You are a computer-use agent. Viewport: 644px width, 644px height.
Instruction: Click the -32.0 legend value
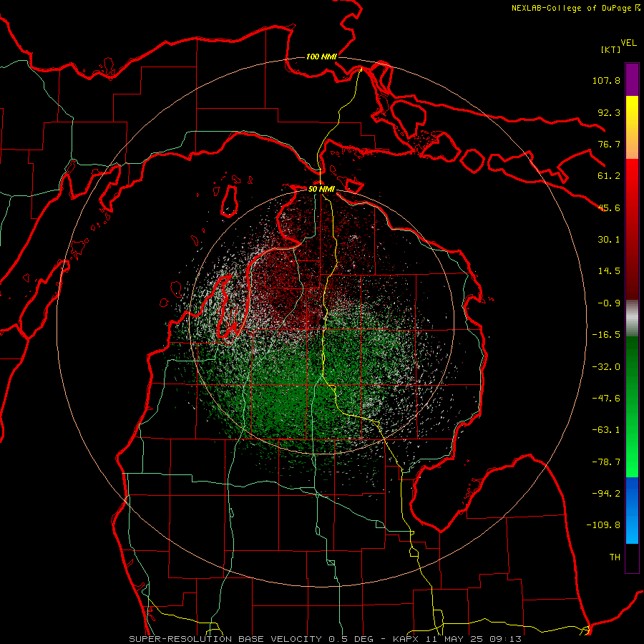click(606, 367)
